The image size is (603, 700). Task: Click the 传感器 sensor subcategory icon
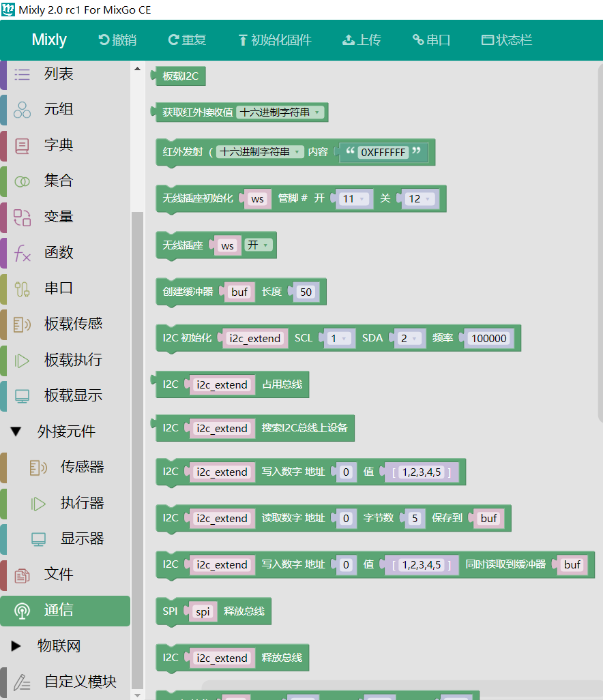[x=38, y=468]
